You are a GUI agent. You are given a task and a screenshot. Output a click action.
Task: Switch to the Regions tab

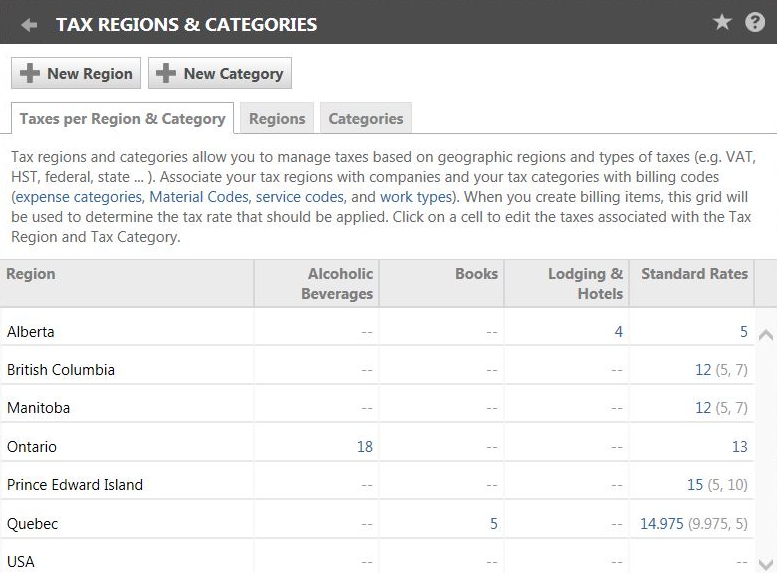(x=277, y=118)
